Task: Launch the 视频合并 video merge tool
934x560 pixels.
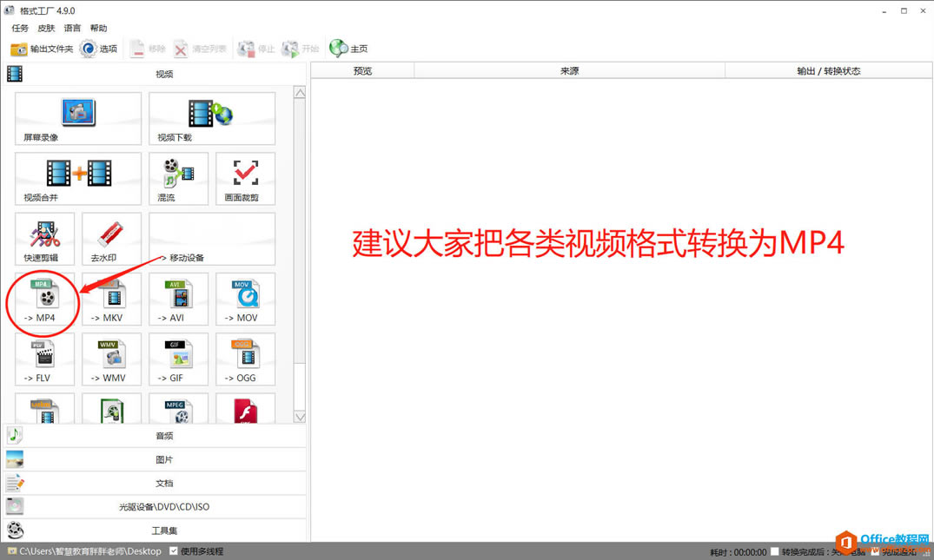Action: coord(77,179)
